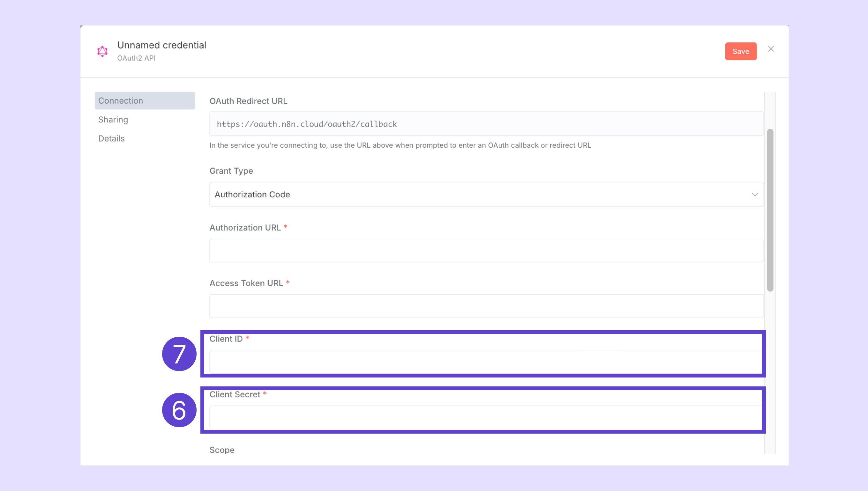Open the Sharing tab
The height and width of the screenshot is (491, 868).
(x=113, y=120)
